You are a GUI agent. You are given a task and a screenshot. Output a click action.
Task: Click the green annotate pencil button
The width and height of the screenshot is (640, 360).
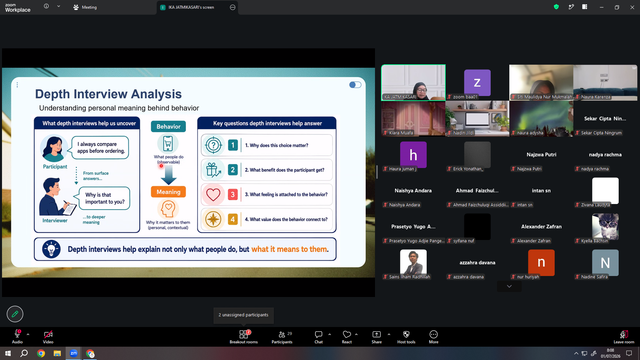(15, 314)
